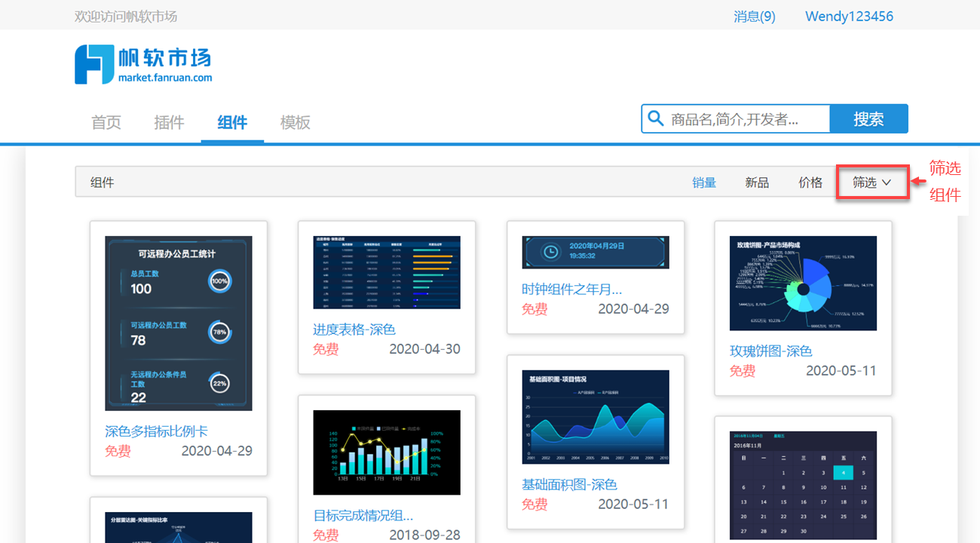Go to the 模板 tab

point(295,122)
